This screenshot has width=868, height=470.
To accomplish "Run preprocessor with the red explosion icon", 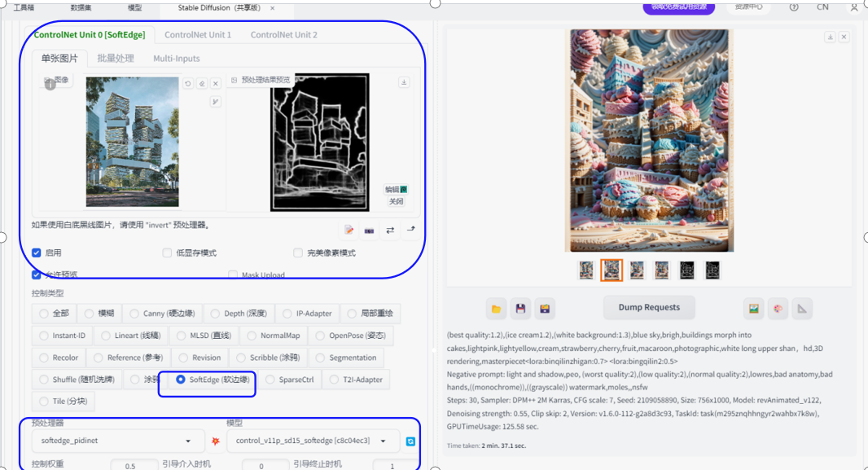I will pos(216,441).
